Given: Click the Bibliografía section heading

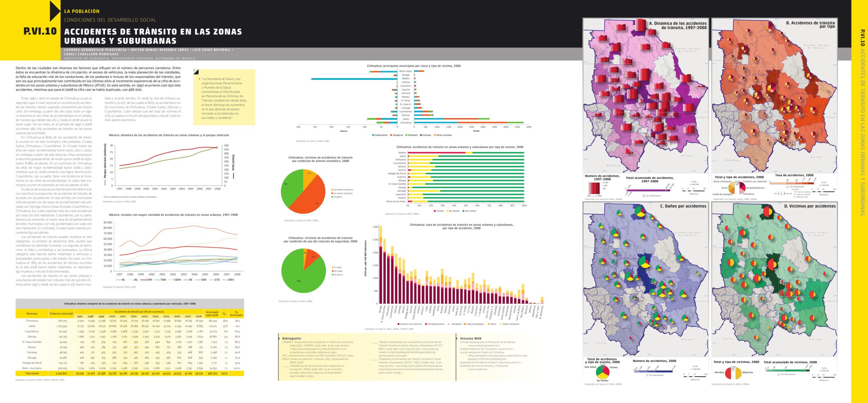Looking at the screenshot, I should tap(291, 338).
